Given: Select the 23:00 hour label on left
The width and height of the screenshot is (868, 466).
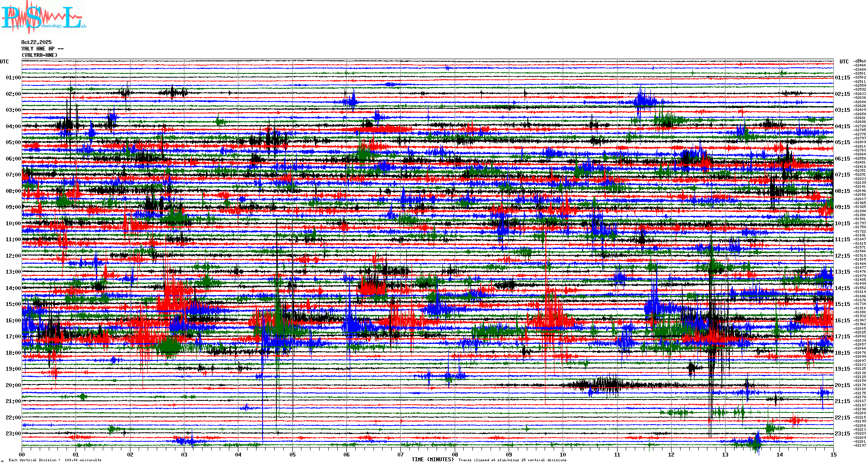Looking at the screenshot, I should coord(13,434).
